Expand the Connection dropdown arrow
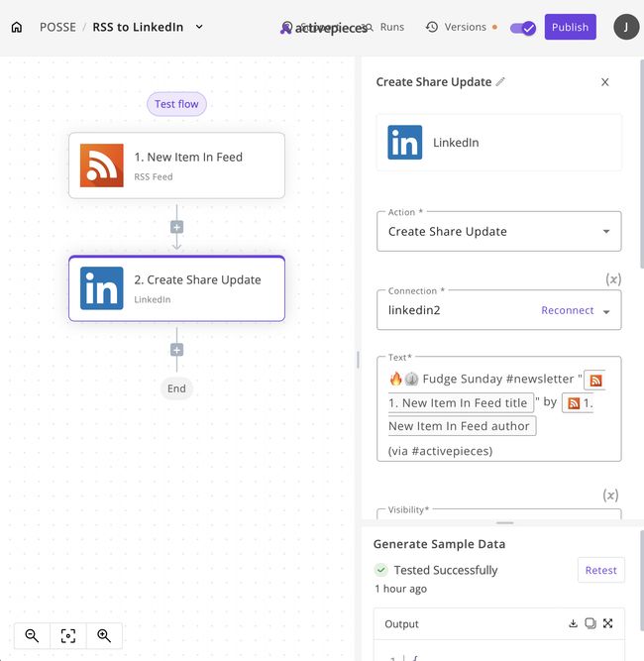 tap(606, 312)
